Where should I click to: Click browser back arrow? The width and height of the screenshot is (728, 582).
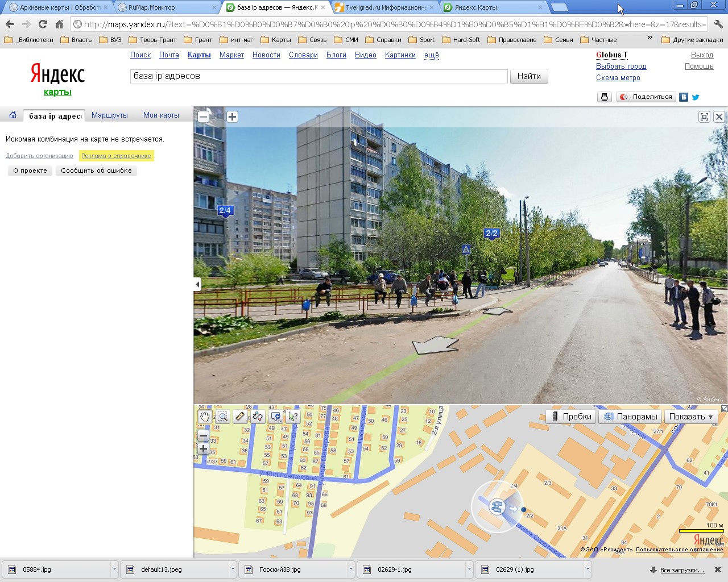10,24
